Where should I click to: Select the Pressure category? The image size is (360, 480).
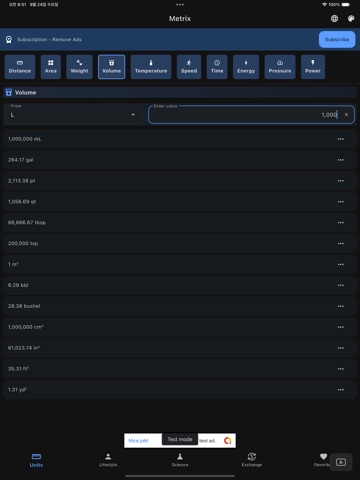[280, 67]
